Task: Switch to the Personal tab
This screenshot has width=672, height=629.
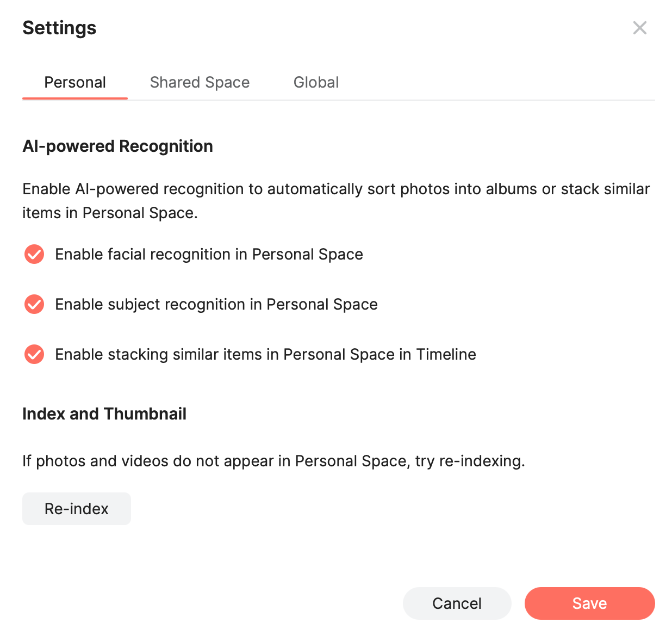Action: click(x=75, y=82)
